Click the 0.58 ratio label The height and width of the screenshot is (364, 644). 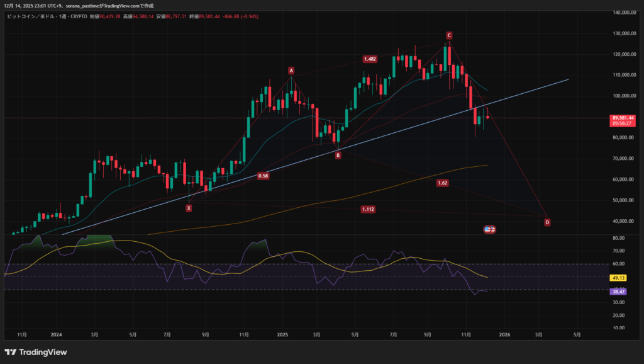point(264,176)
